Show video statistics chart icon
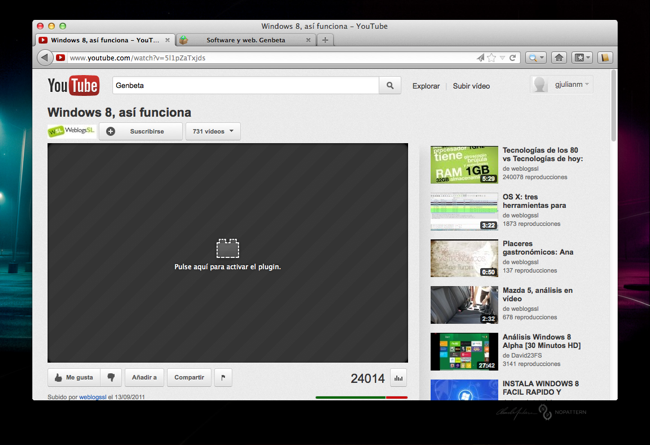Image resolution: width=650 pixels, height=445 pixels. pyautogui.click(x=398, y=378)
